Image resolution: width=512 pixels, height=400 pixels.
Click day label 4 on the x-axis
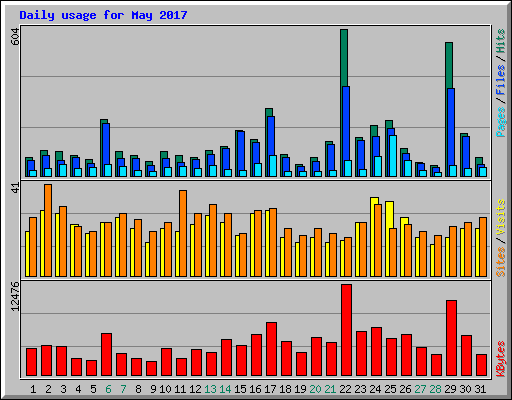[78, 389]
